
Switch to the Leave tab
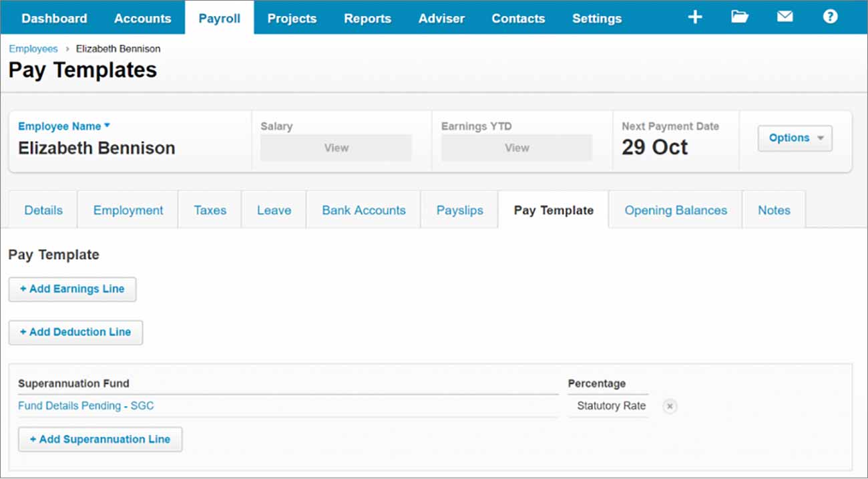[274, 210]
